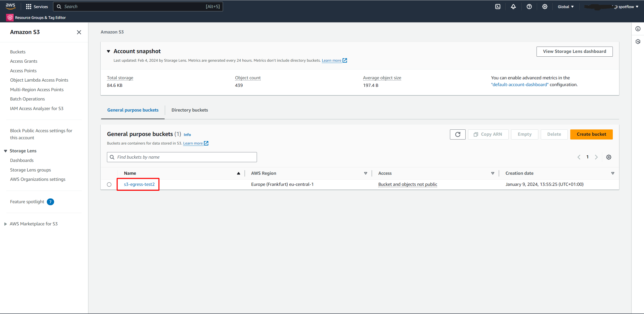644x314 pixels.
Task: Click the AWS logo home icon
Action: pyautogui.click(x=10, y=6)
